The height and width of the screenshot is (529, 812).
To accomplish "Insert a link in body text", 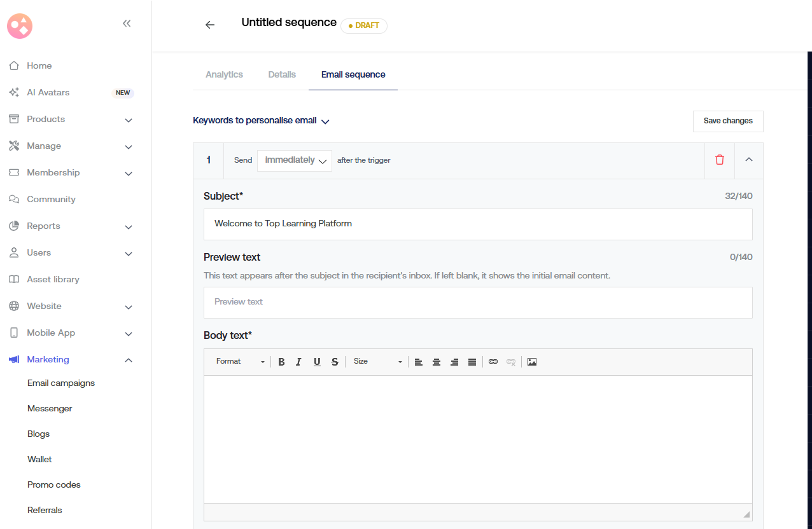I will pos(493,362).
